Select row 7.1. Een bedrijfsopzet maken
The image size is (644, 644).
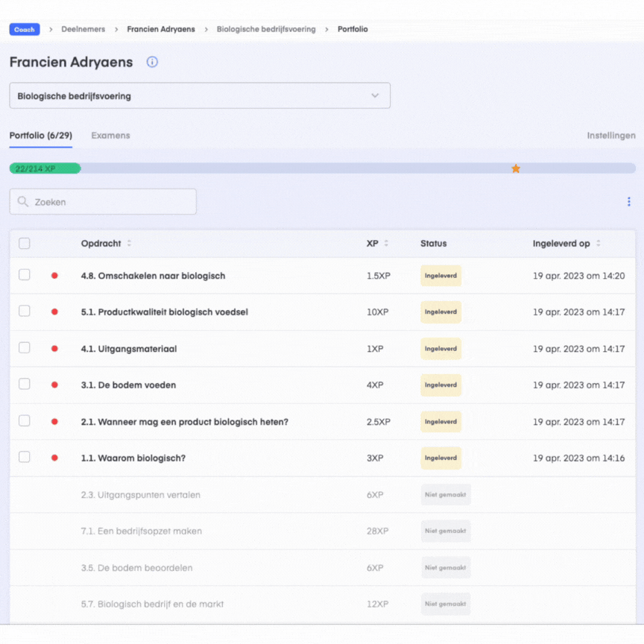click(323, 531)
